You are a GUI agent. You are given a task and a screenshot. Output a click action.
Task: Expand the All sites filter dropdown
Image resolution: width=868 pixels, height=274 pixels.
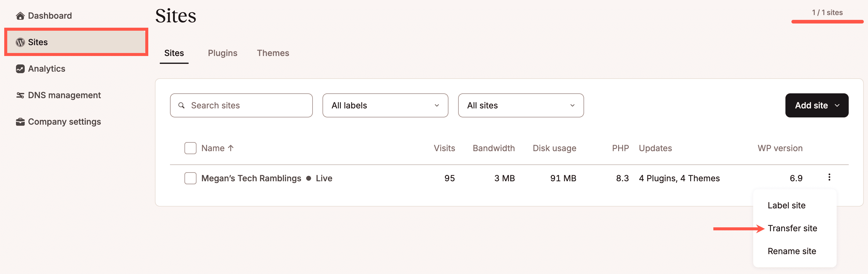(x=520, y=105)
